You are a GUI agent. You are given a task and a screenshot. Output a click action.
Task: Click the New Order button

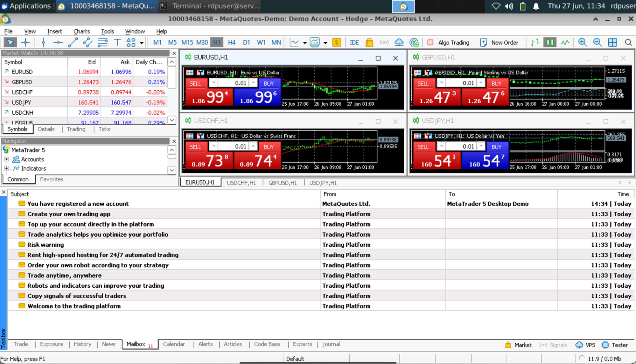point(500,42)
